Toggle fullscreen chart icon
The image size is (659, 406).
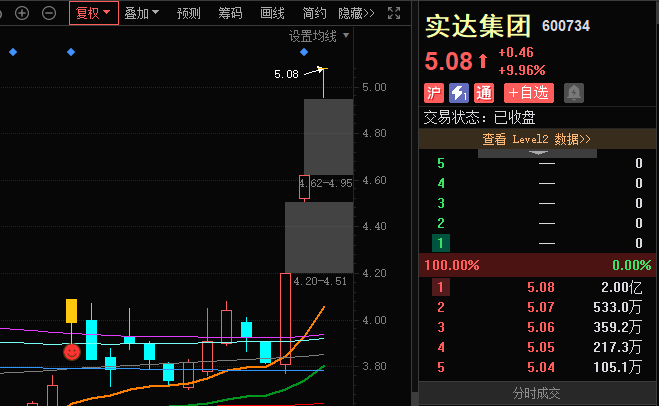[x=394, y=13]
